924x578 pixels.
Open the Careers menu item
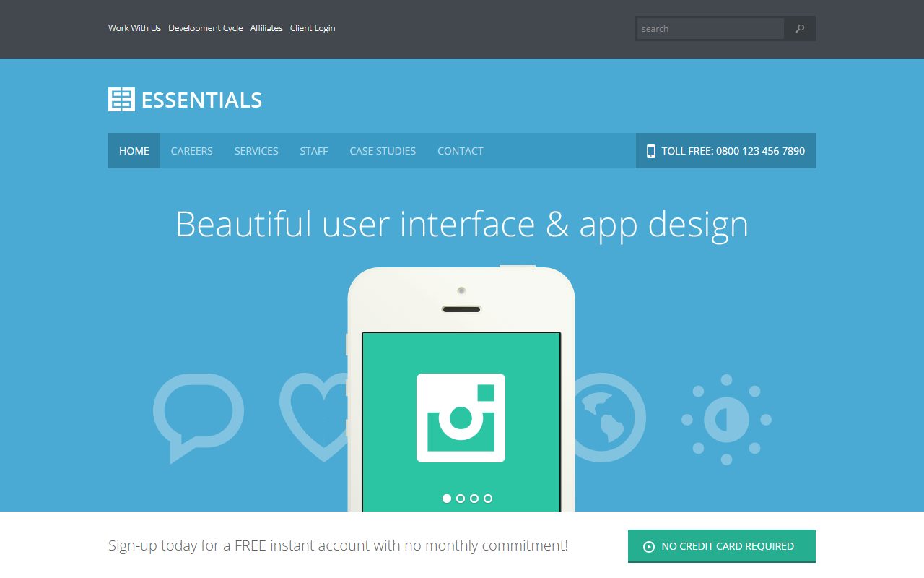pos(192,151)
